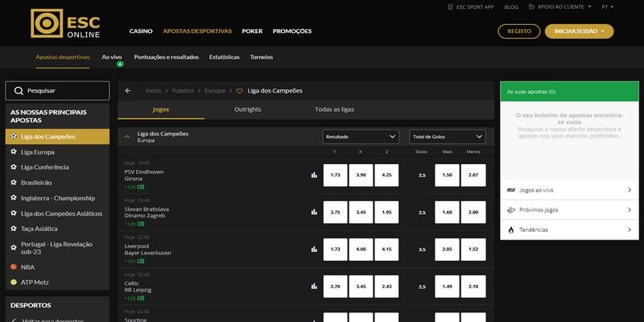The height and width of the screenshot is (322, 644).
Task: Select Taça Asiática in sidebar
Action: [x=57, y=229]
